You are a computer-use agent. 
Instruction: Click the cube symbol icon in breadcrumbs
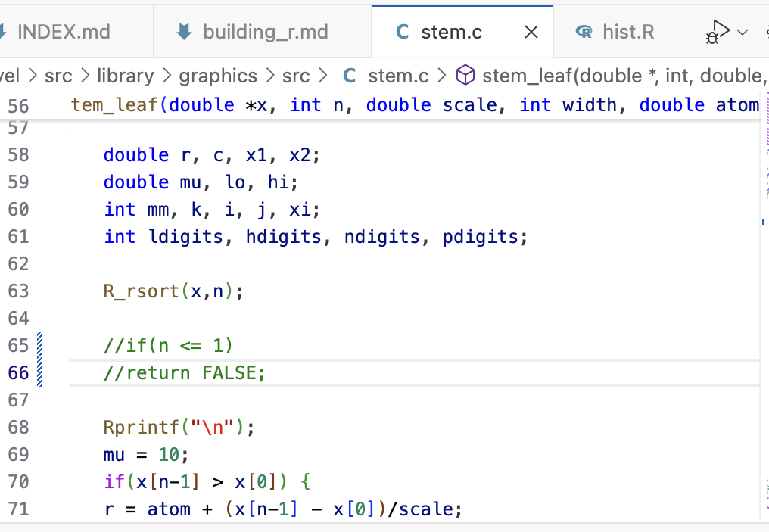466,76
